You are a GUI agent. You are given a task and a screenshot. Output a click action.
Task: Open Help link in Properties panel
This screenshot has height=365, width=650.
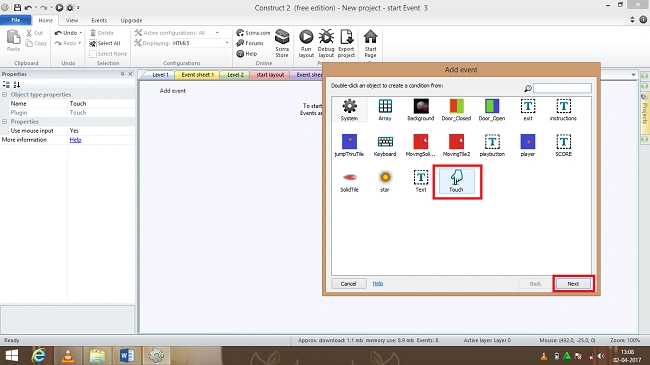pos(75,140)
